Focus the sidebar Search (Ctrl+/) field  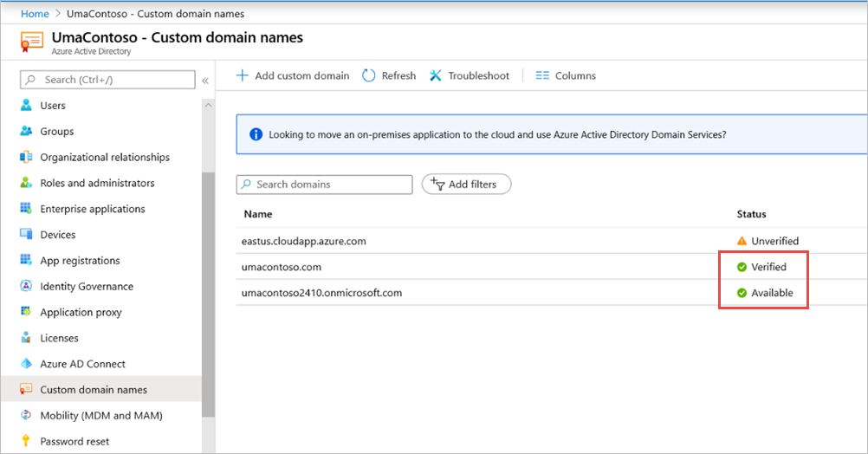tap(107, 80)
